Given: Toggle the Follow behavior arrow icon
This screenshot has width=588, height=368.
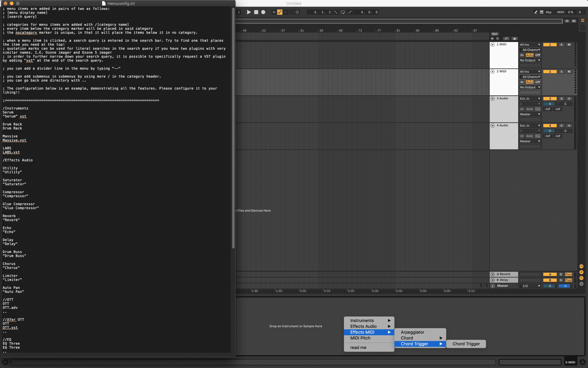Looking at the screenshot, I should (506, 38).
